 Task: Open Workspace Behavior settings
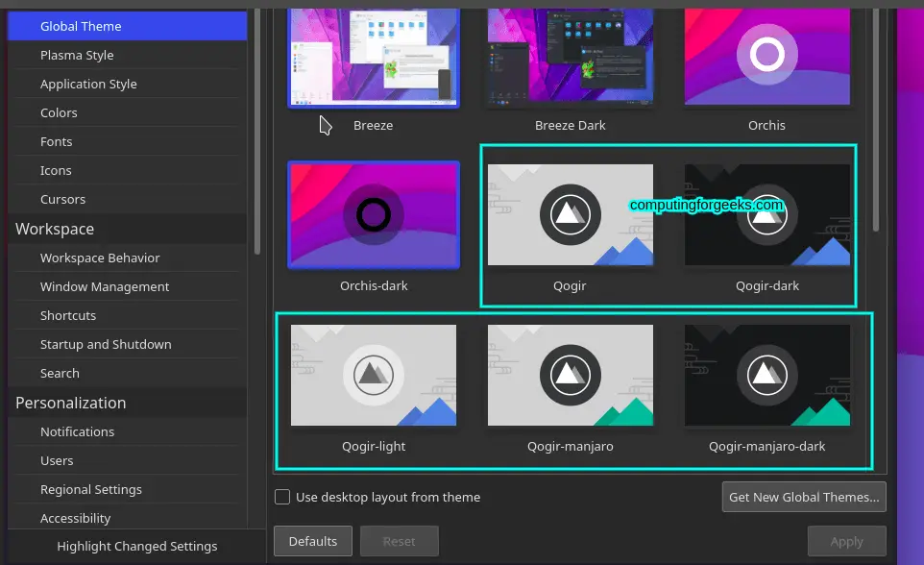tap(128, 258)
